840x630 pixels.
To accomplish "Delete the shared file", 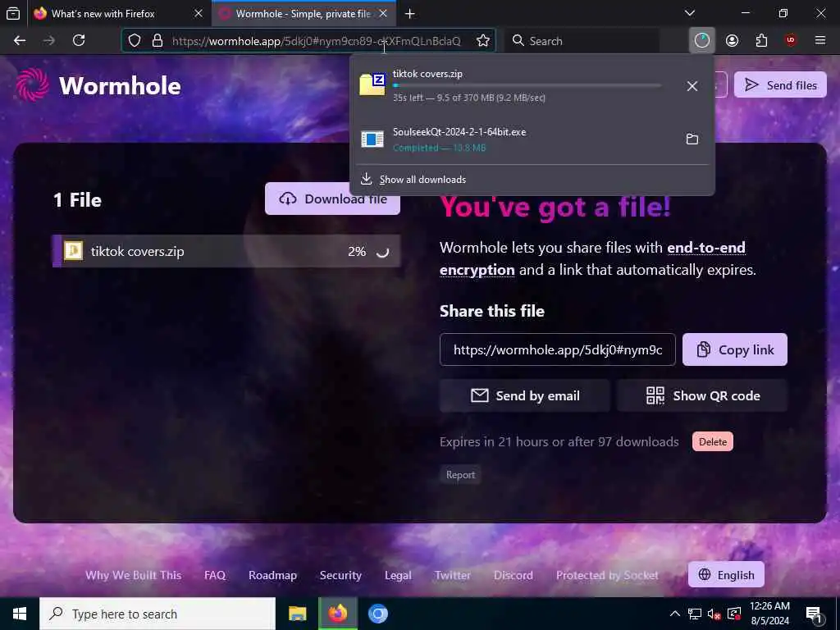I will point(713,442).
